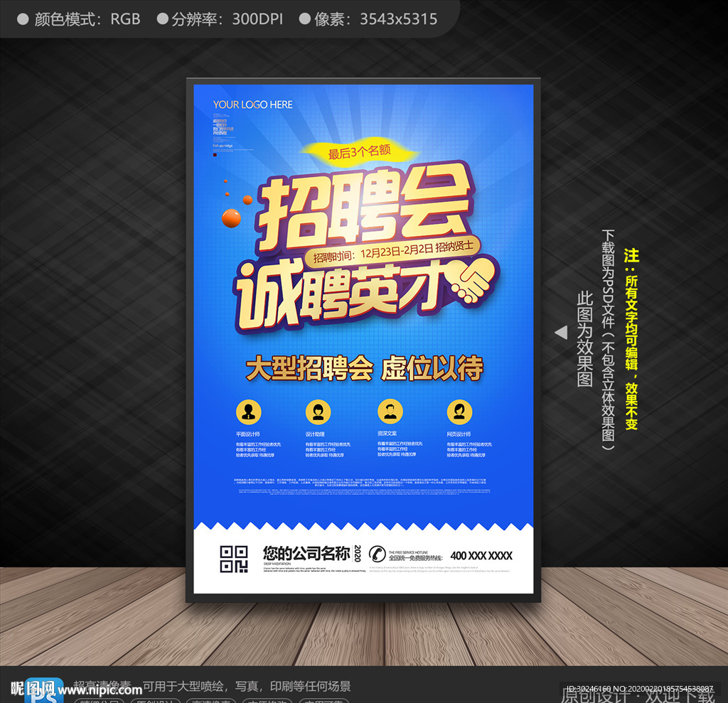728x703 pixels.
Task: Click the "资深文案" job label
Action: pos(387,433)
